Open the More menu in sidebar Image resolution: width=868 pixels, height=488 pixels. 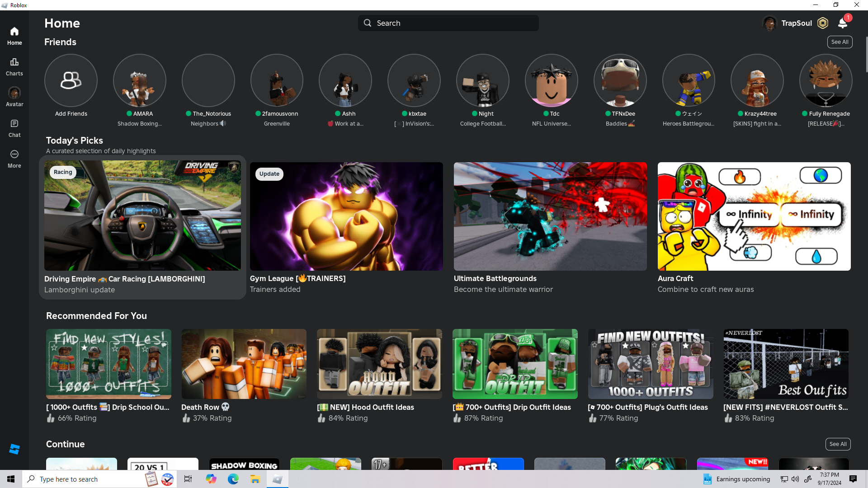(x=14, y=159)
